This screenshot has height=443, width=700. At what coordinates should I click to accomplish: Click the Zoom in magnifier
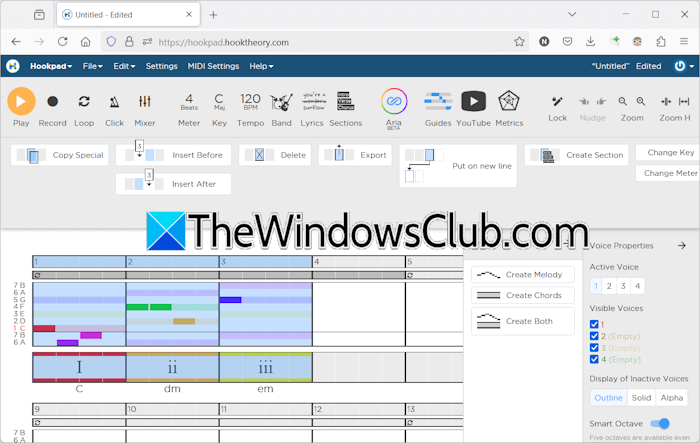click(x=641, y=102)
